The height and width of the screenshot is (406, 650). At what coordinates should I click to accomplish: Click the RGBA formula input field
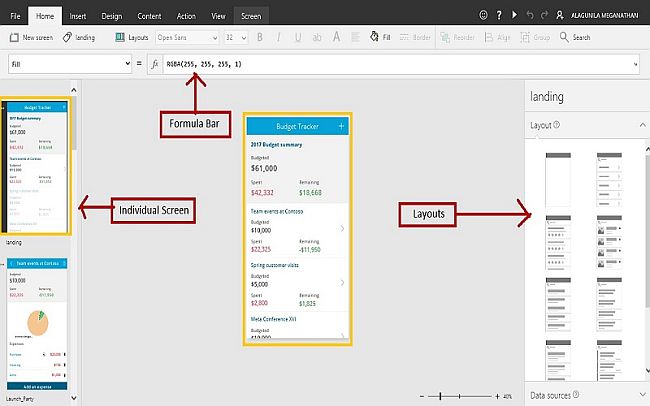(x=397, y=64)
